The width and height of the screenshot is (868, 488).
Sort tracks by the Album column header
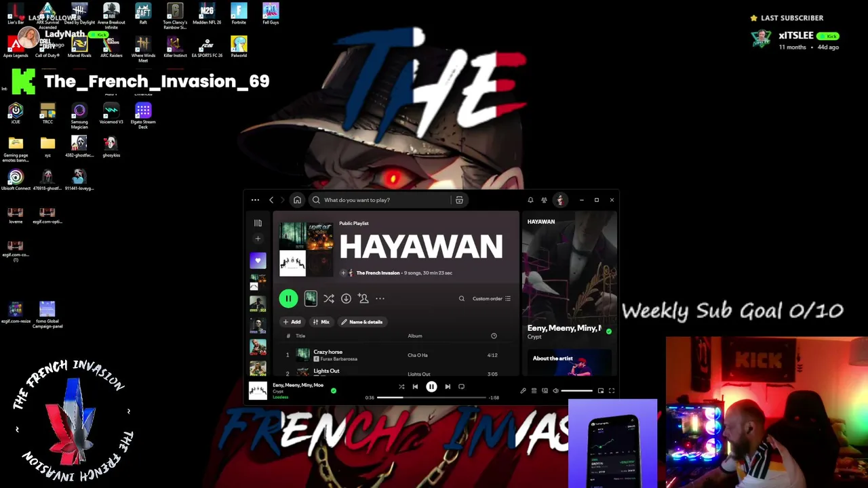coord(415,336)
